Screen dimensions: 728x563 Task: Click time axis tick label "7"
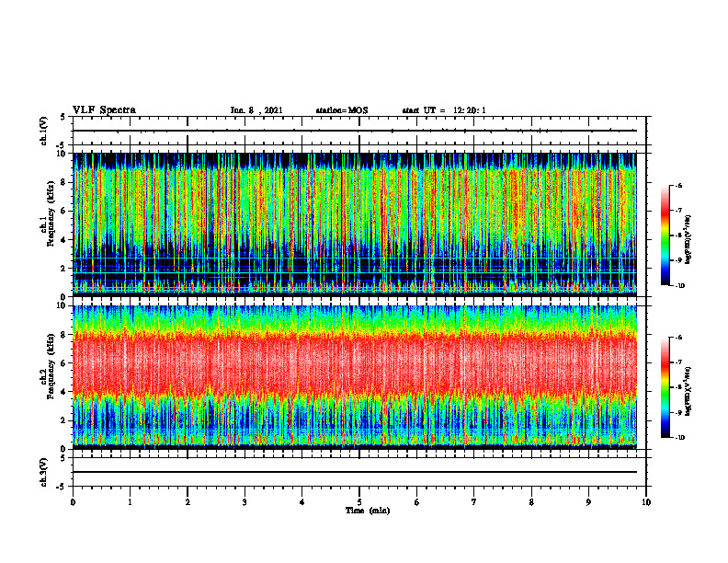coord(474,502)
